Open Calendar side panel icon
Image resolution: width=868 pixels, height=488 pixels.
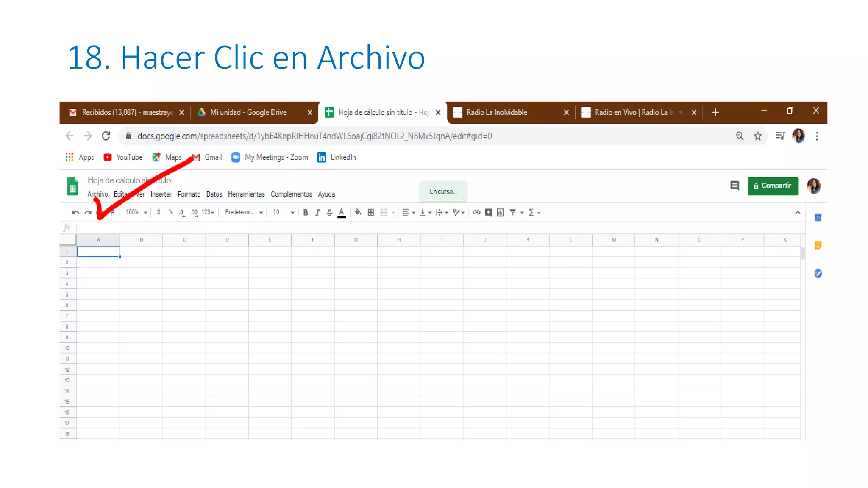click(x=818, y=218)
